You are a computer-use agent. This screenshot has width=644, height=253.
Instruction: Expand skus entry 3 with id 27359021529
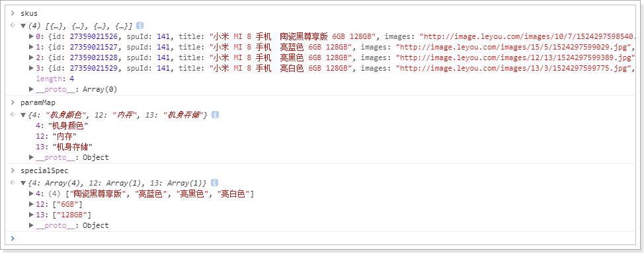click(x=32, y=68)
